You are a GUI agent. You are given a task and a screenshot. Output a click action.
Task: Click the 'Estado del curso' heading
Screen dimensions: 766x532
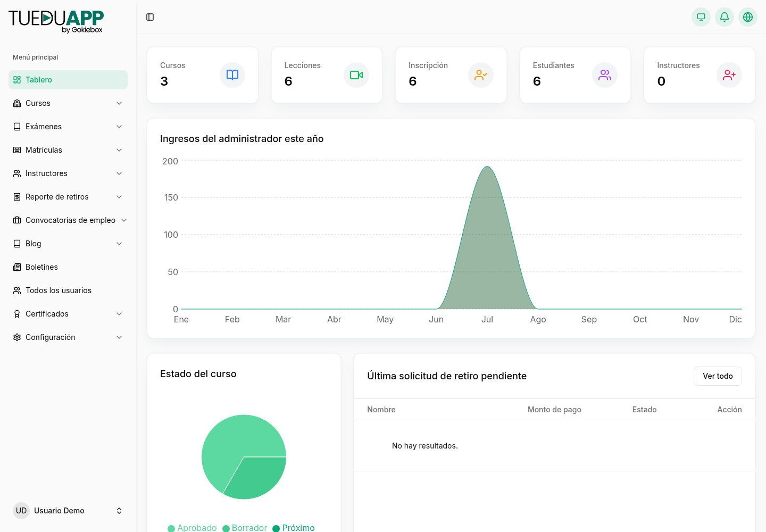pos(198,374)
